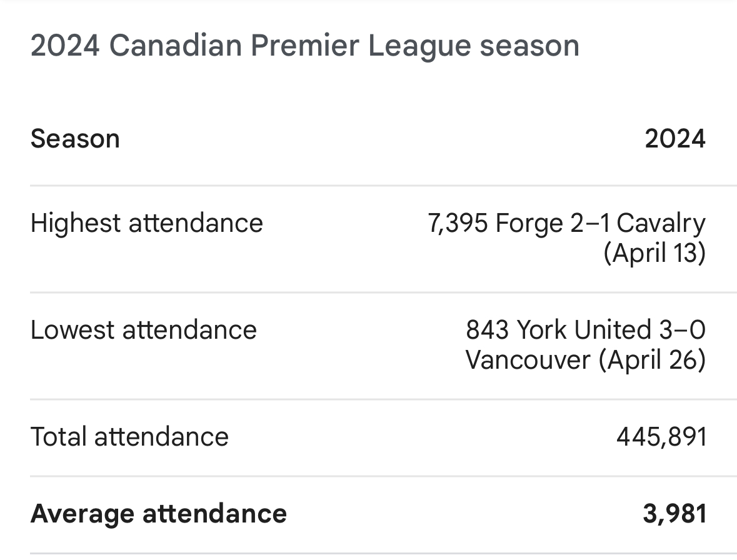The width and height of the screenshot is (737, 560).
Task: Select the 2–1 match score
Action: pyautogui.click(x=589, y=223)
